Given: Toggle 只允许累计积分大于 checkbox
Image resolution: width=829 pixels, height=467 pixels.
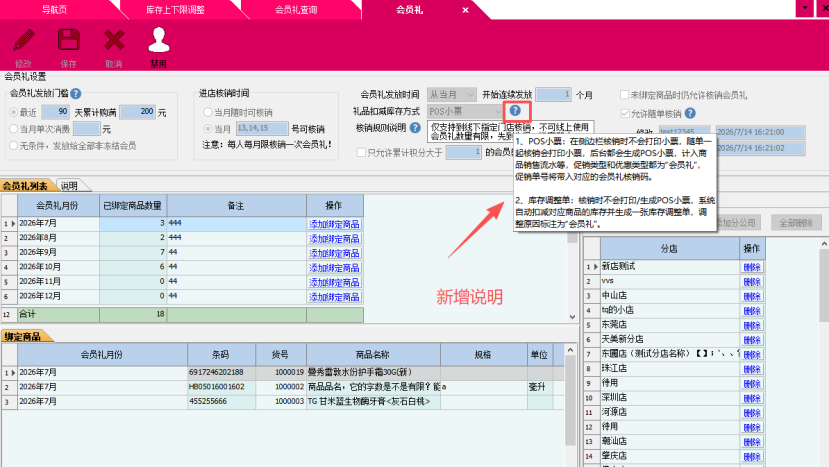Looking at the screenshot, I should click(361, 152).
